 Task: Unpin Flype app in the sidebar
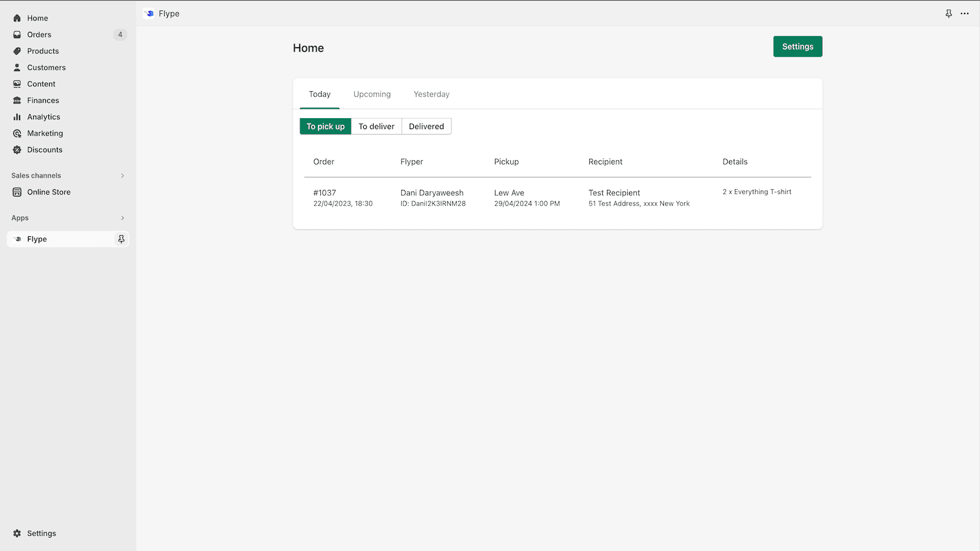pyautogui.click(x=121, y=239)
